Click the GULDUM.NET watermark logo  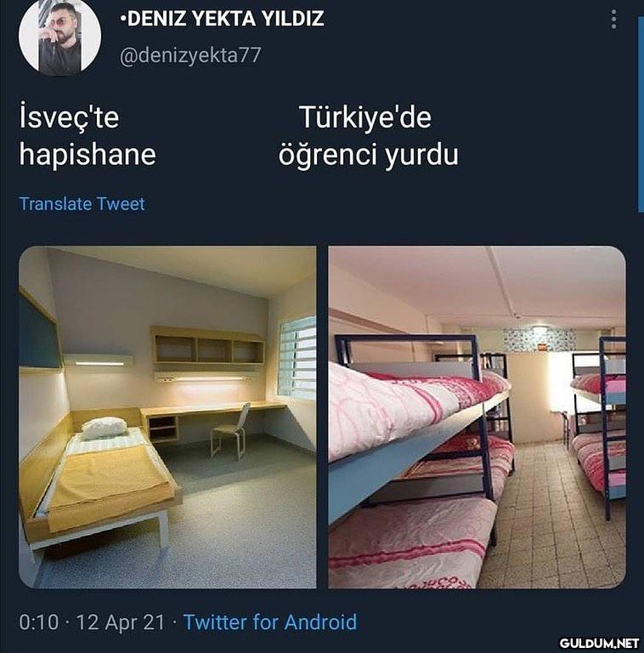click(x=599, y=643)
